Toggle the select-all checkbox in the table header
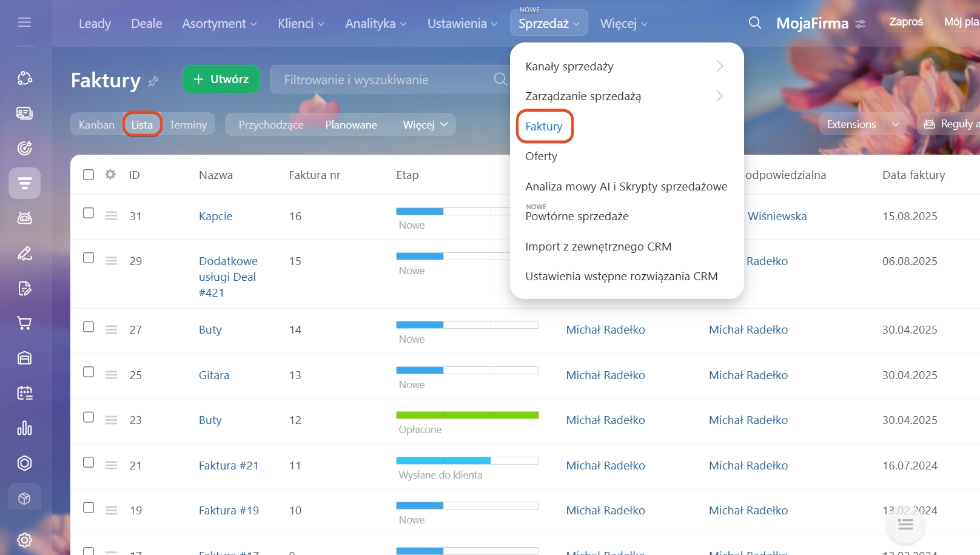The image size is (980, 555). (89, 175)
